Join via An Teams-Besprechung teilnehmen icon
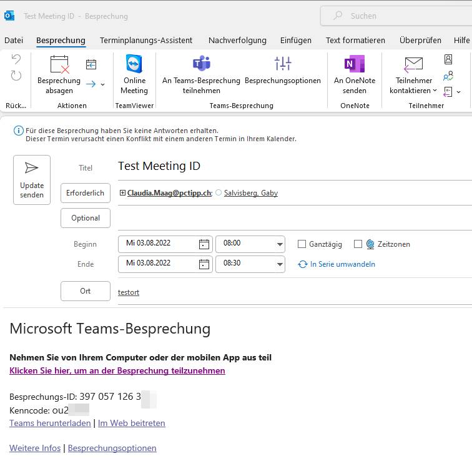472x476 pixels. [202, 64]
